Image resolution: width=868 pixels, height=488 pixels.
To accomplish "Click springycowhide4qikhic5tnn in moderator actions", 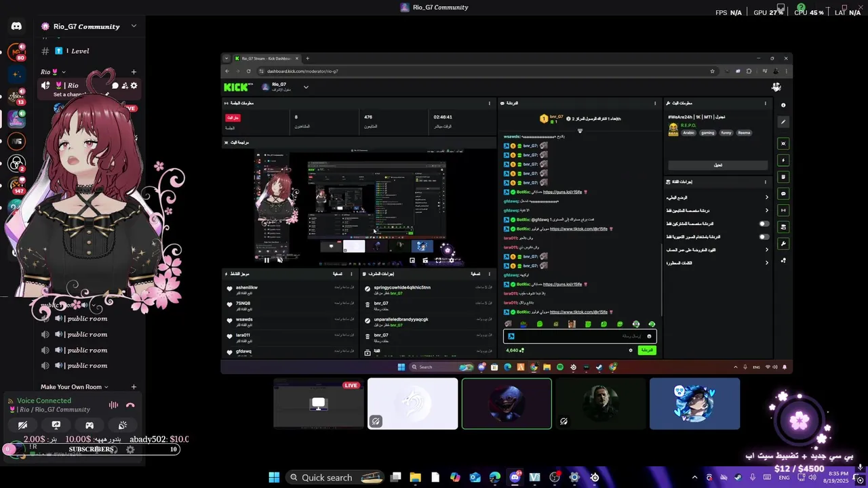I will (x=402, y=287).
